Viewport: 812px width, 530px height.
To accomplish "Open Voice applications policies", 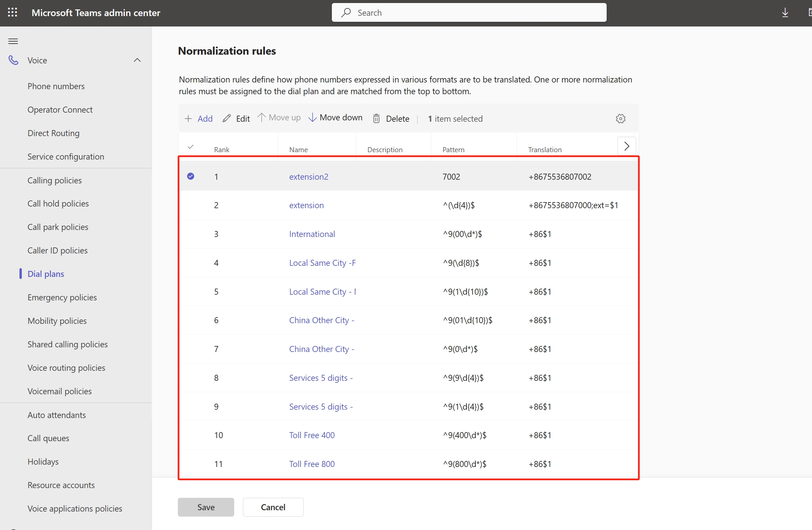I will point(75,509).
